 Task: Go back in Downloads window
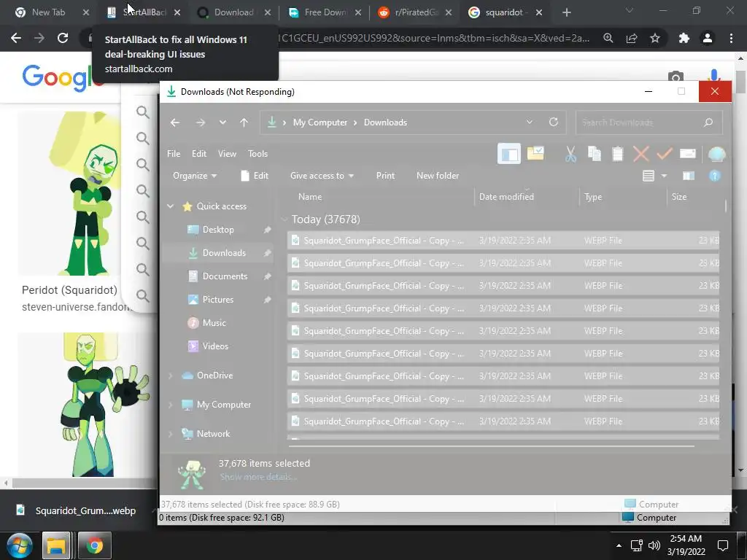(x=175, y=122)
